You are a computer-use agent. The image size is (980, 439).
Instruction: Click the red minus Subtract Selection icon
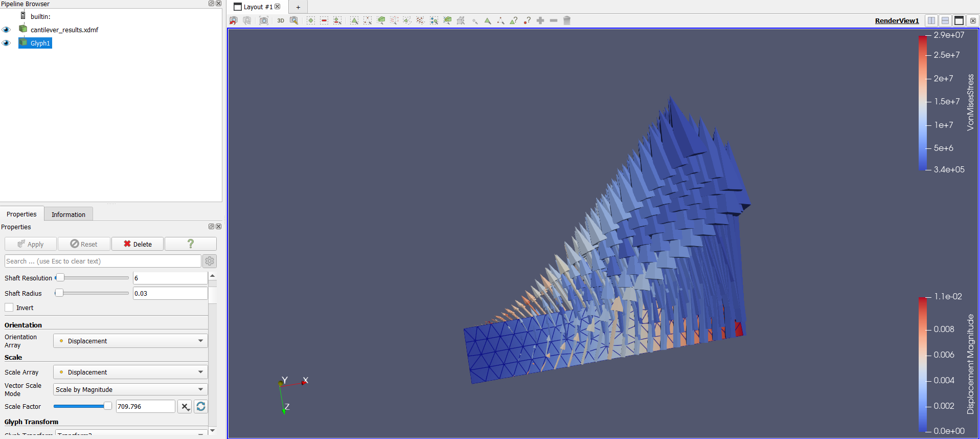pos(324,20)
